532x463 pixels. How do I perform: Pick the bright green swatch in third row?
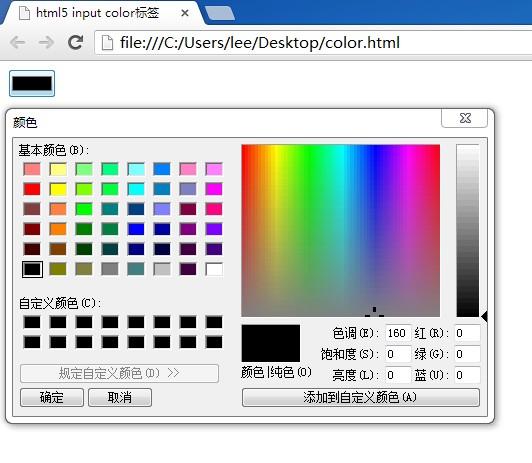(x=84, y=209)
